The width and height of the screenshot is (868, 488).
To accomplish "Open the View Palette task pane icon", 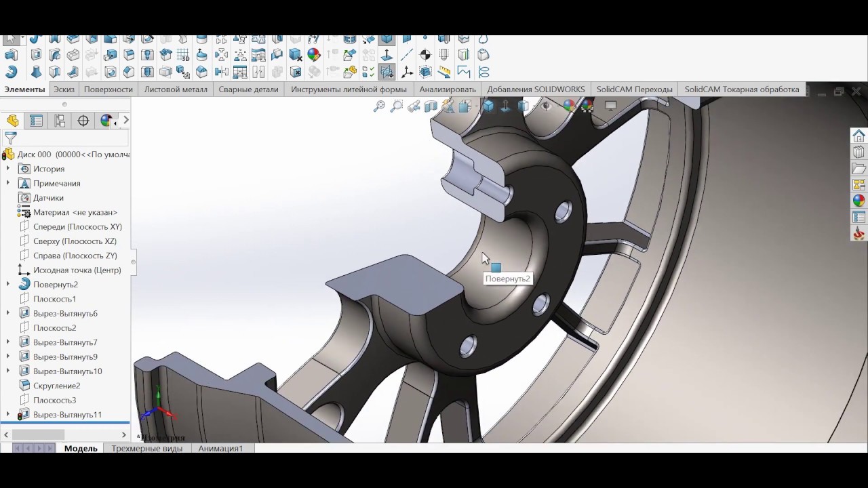I will pos(859,184).
